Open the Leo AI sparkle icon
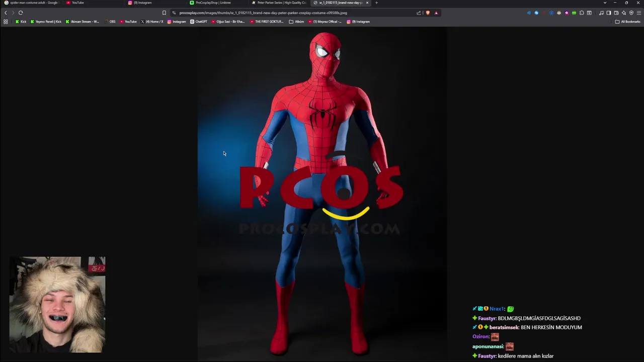Viewport: 644px width, 362px height. pyautogui.click(x=624, y=13)
